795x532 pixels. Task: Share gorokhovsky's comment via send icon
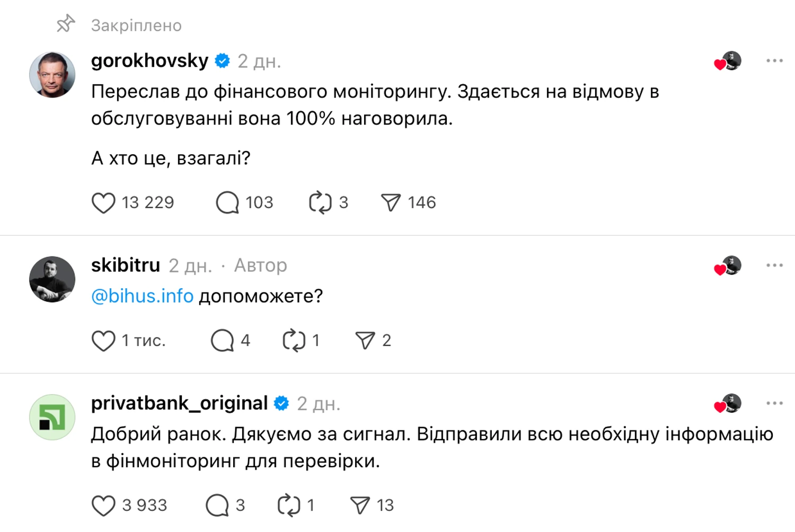tap(391, 203)
